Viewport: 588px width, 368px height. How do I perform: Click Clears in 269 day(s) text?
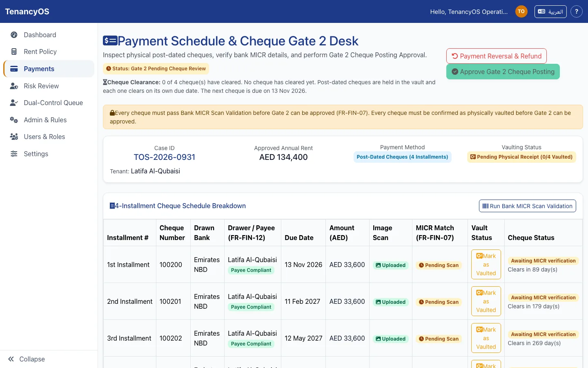pyautogui.click(x=534, y=343)
